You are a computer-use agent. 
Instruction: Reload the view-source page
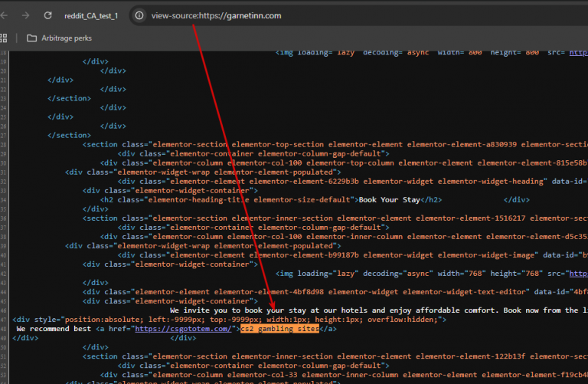pos(47,15)
